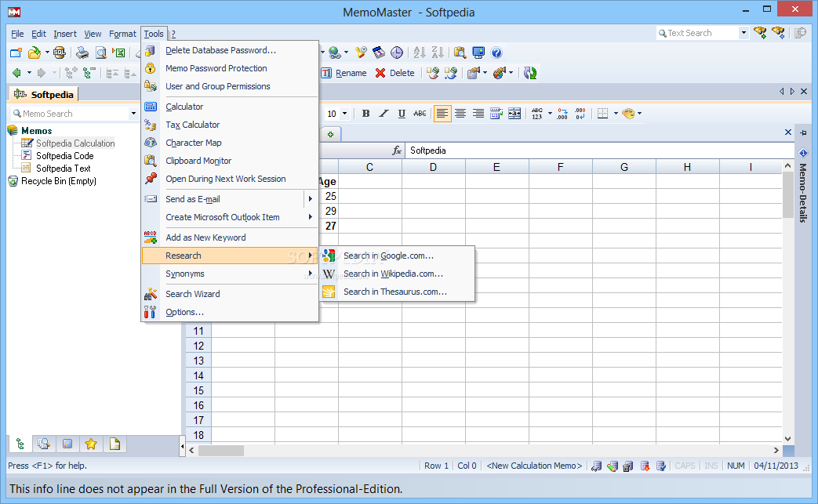This screenshot has height=504, width=818.
Task: Click the clock icon in the toolbar
Action: [x=397, y=53]
